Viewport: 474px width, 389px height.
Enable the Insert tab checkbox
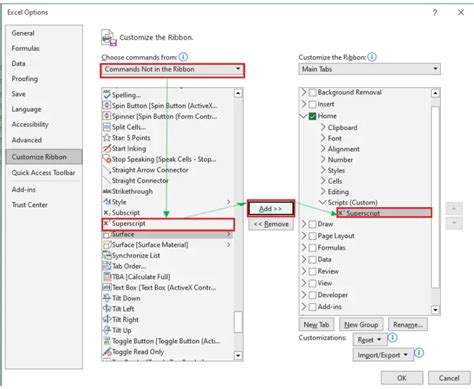pos(312,104)
